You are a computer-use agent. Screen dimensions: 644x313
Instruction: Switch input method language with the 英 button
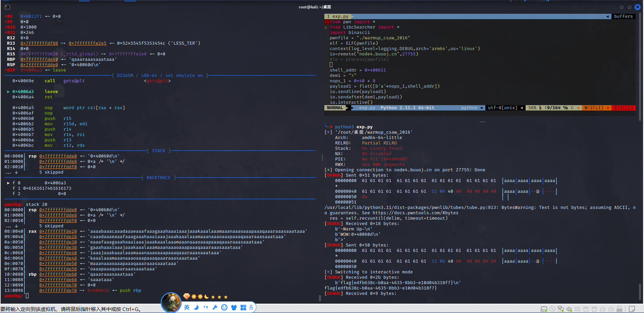187,307
